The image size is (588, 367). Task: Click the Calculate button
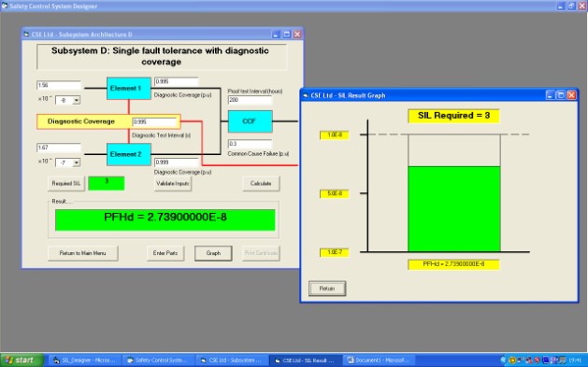click(261, 183)
